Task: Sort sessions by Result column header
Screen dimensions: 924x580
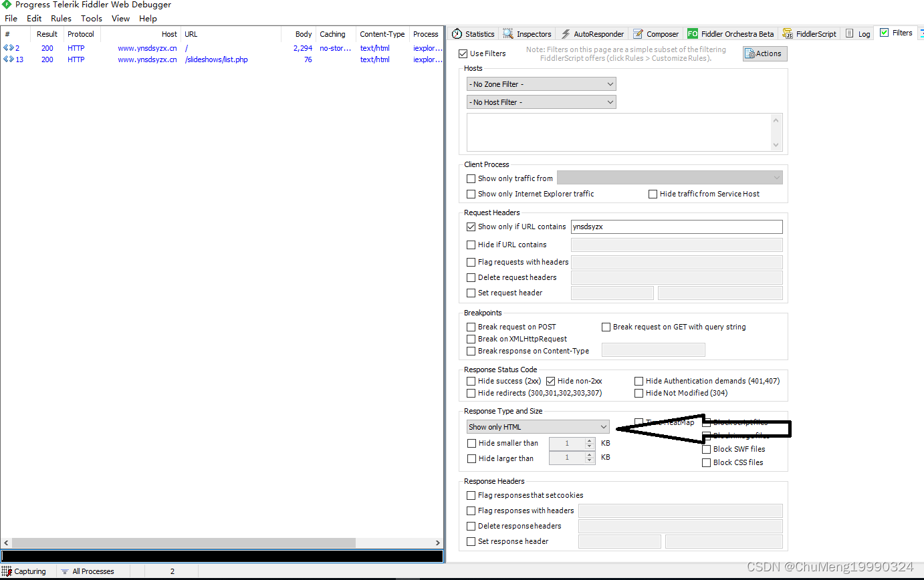Action: (x=47, y=34)
